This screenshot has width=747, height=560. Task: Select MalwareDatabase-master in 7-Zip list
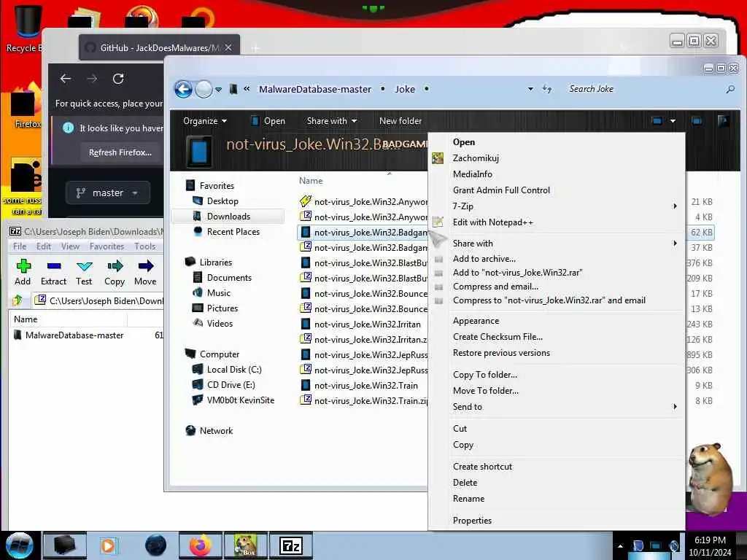pos(69,335)
